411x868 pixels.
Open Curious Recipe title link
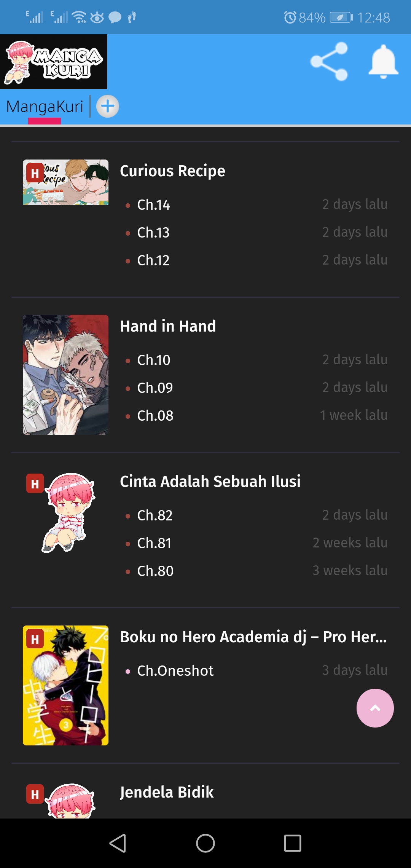tap(172, 171)
